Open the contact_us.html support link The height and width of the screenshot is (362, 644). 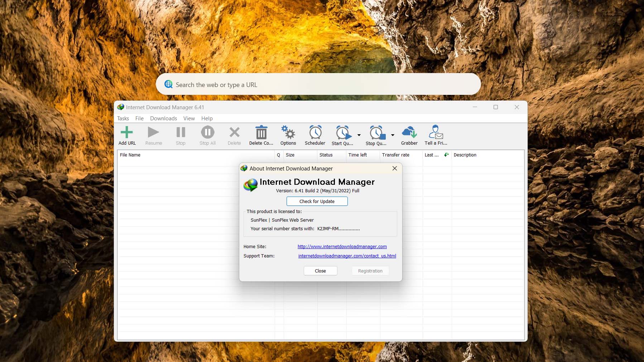[x=347, y=256]
